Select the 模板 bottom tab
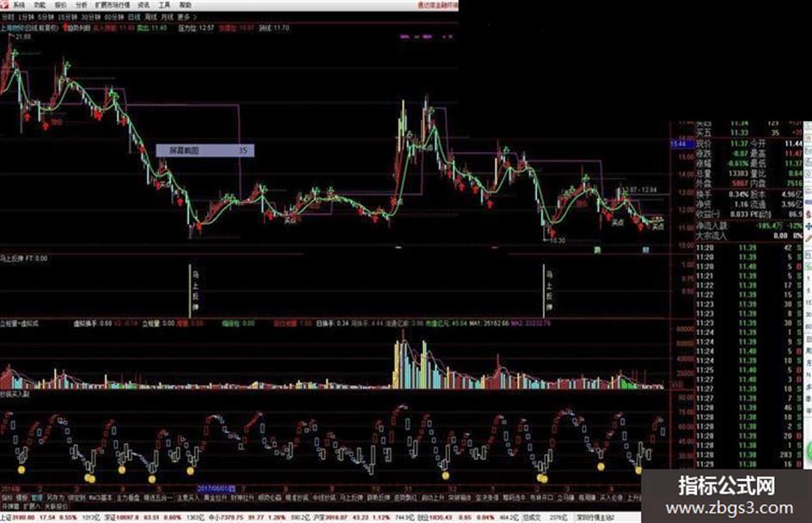This screenshot has width=812, height=523. [21, 497]
